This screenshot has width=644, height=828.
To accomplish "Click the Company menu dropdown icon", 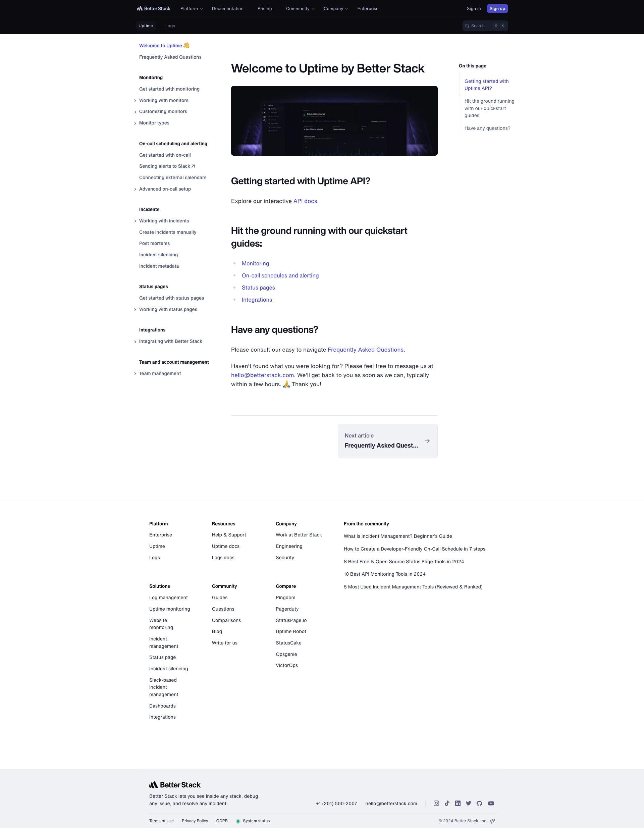I will click(346, 8).
